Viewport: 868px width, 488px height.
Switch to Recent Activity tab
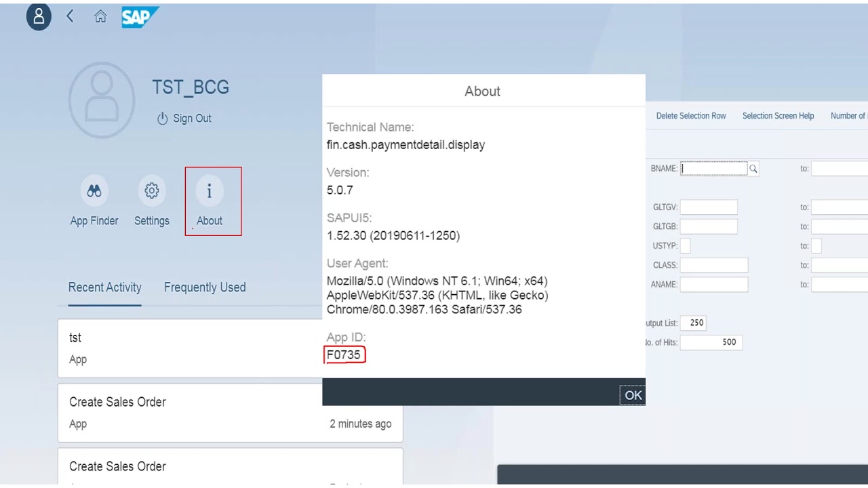[x=105, y=287]
